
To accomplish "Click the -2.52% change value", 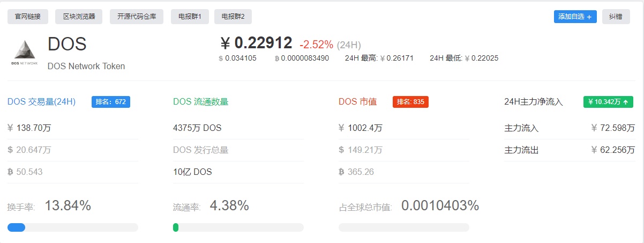I will pyautogui.click(x=316, y=45).
